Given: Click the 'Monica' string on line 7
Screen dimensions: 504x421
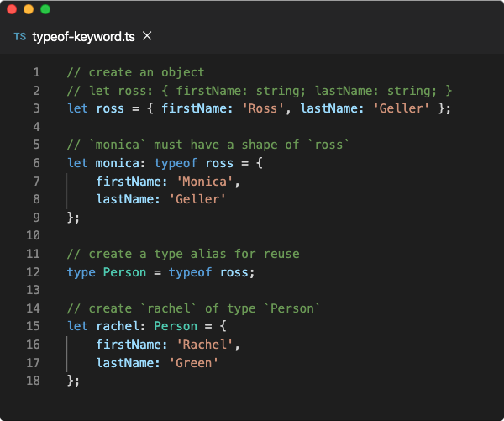Looking at the screenshot, I should click(x=204, y=182).
